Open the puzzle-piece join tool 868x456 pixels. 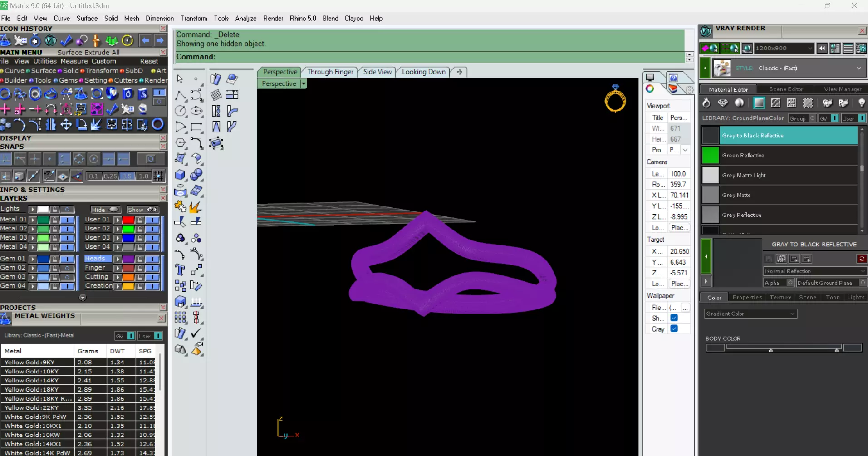coord(180,207)
